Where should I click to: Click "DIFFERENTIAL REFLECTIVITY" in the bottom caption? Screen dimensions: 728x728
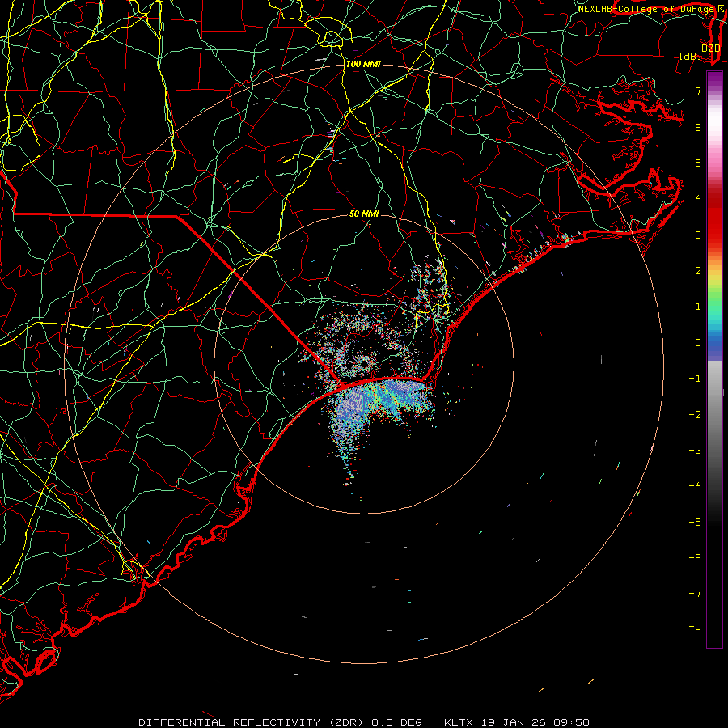click(x=230, y=722)
